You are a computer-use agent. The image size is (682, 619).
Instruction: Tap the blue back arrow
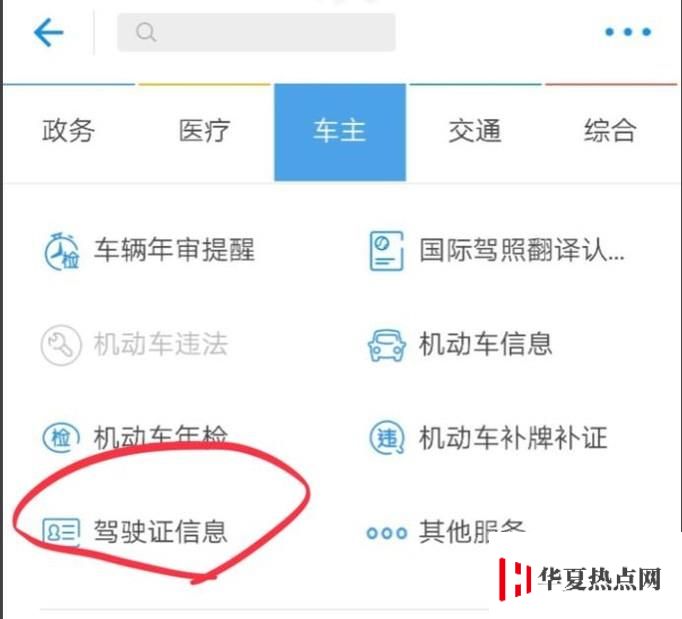(48, 32)
